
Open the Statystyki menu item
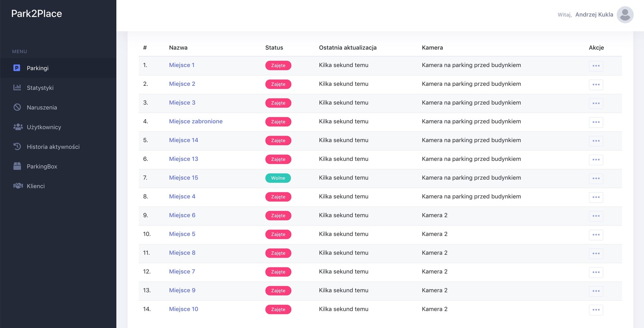pos(58,88)
